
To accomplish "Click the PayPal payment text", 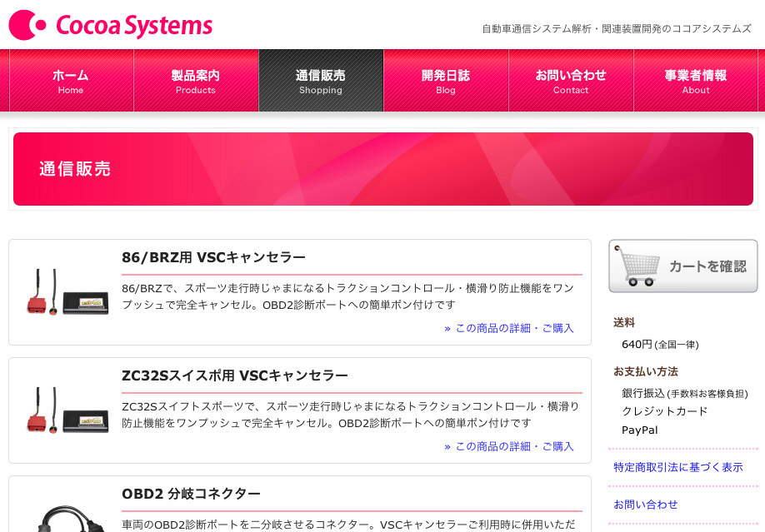I will point(640,430).
